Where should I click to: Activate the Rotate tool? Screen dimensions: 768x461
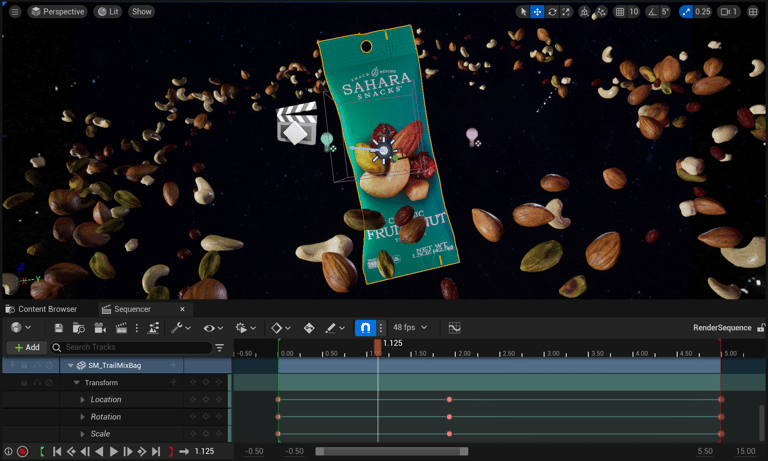pyautogui.click(x=552, y=12)
